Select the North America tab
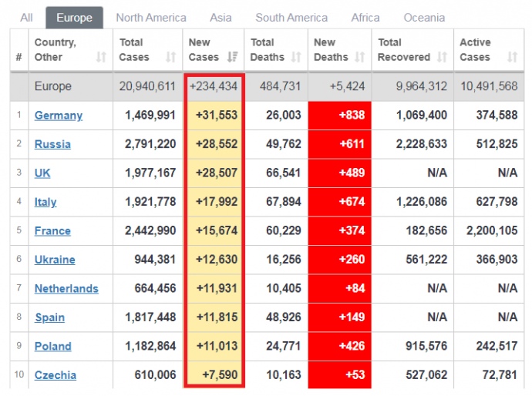Image resolution: width=532 pixels, height=396 pixels. click(150, 18)
